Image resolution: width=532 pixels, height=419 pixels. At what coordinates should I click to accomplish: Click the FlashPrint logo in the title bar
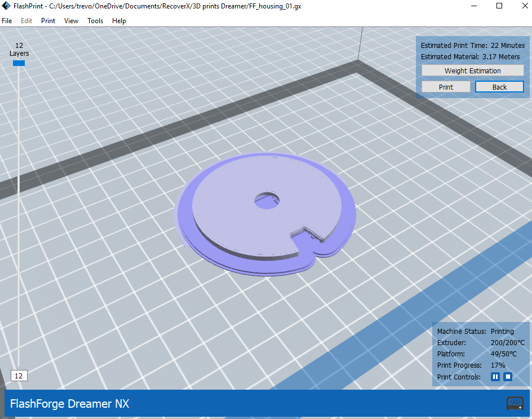6,6
